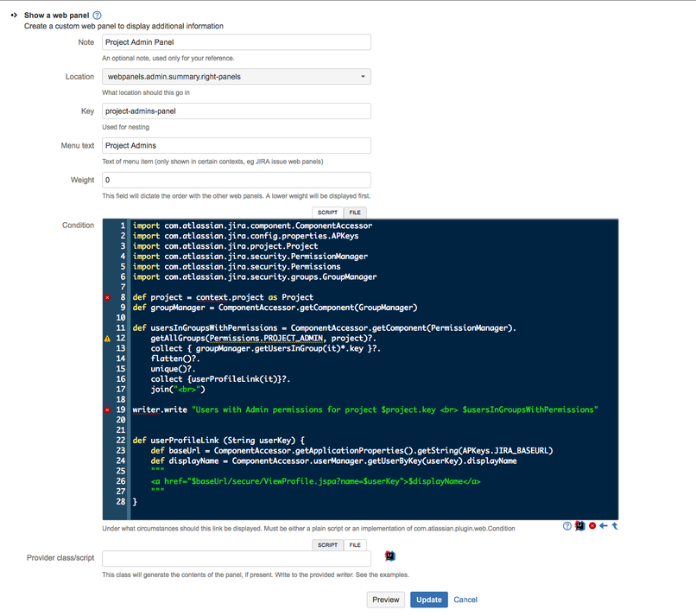Viewport: 696px width, 616px height.
Task: Focus the Provider class/script input
Action: (236, 559)
